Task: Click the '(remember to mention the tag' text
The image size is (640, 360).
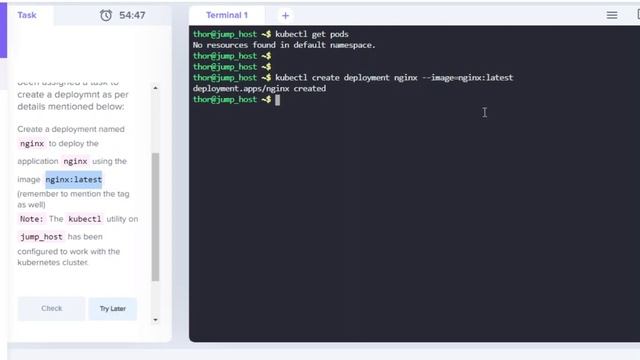Action: click(x=73, y=194)
